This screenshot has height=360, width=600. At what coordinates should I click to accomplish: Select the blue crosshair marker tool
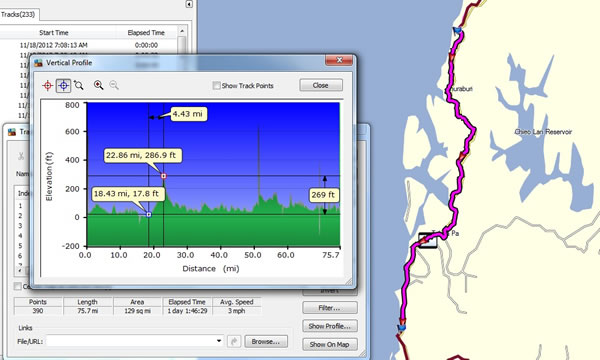click(x=64, y=85)
